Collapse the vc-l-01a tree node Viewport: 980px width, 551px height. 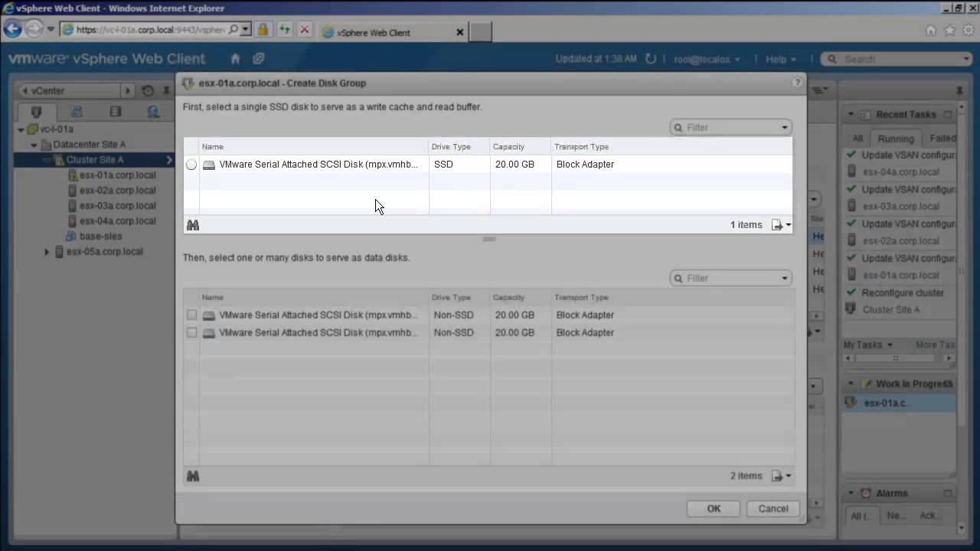21,129
